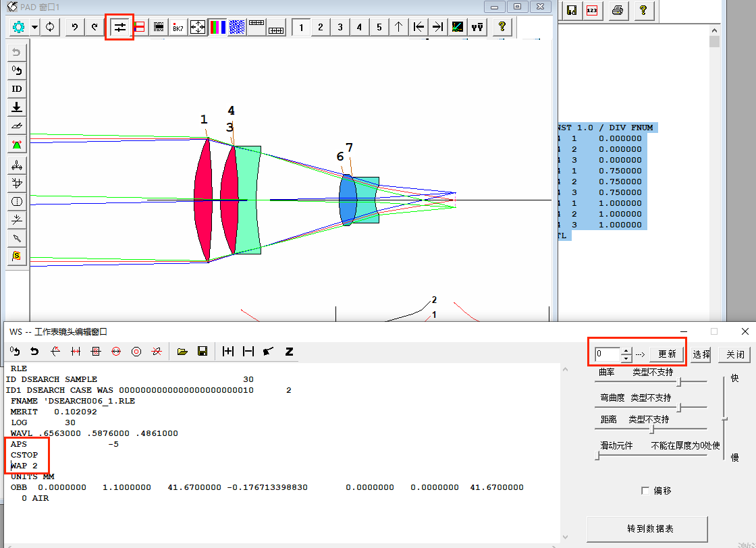
Task: Click the download-arrow icon in left sidebar
Action: coord(17,107)
